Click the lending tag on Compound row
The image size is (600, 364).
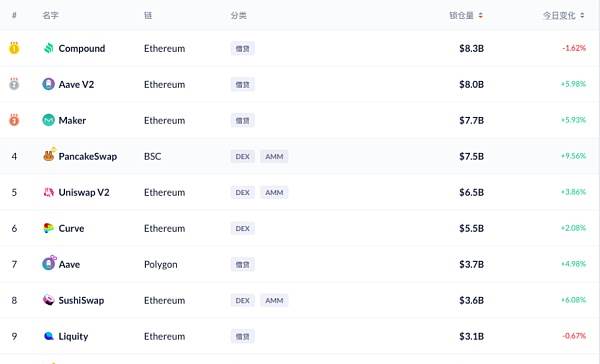[243, 49]
